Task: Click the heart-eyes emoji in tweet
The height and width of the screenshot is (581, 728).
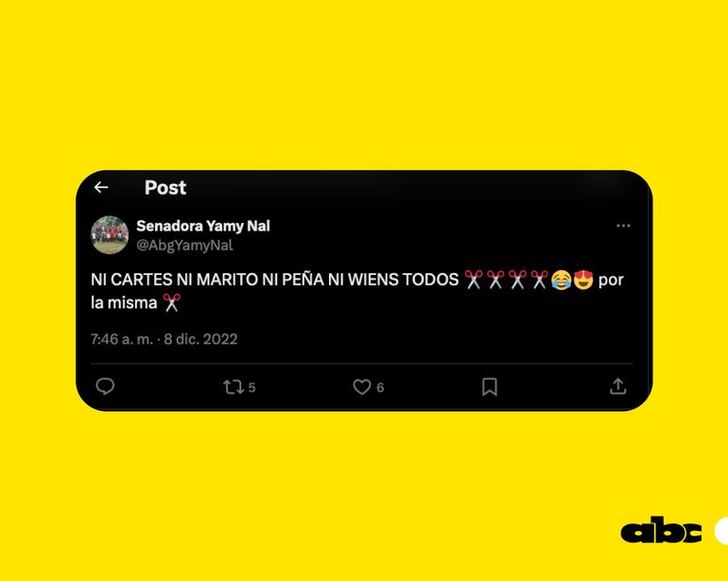Action: tap(583, 280)
